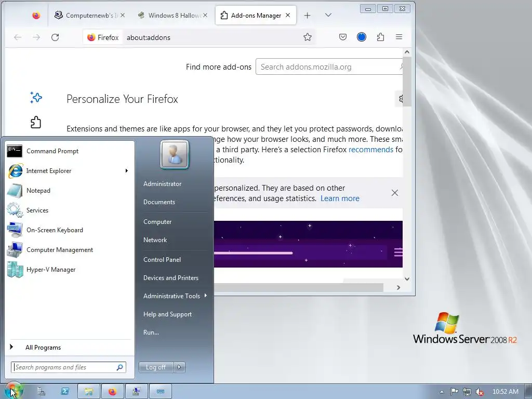Switch to Firefox in the taskbar
Screen dimensions: 532x399
point(112,392)
